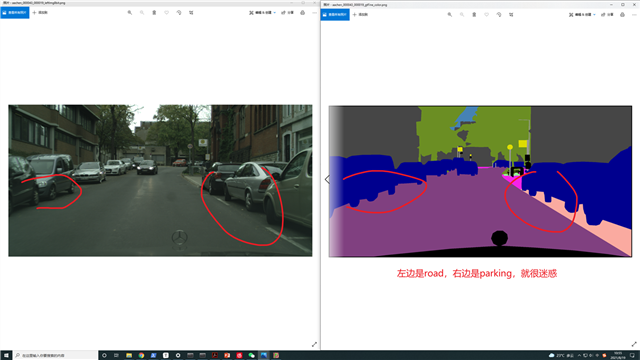Click See all photos in gtFine_color window
The height and width of the screenshot is (360, 640).
coord(335,15)
